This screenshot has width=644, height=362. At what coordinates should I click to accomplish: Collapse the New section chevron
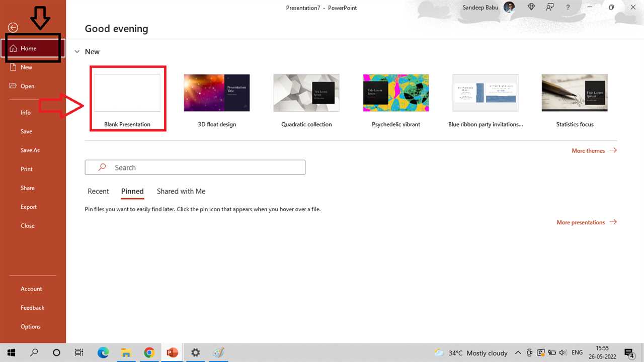[77, 52]
